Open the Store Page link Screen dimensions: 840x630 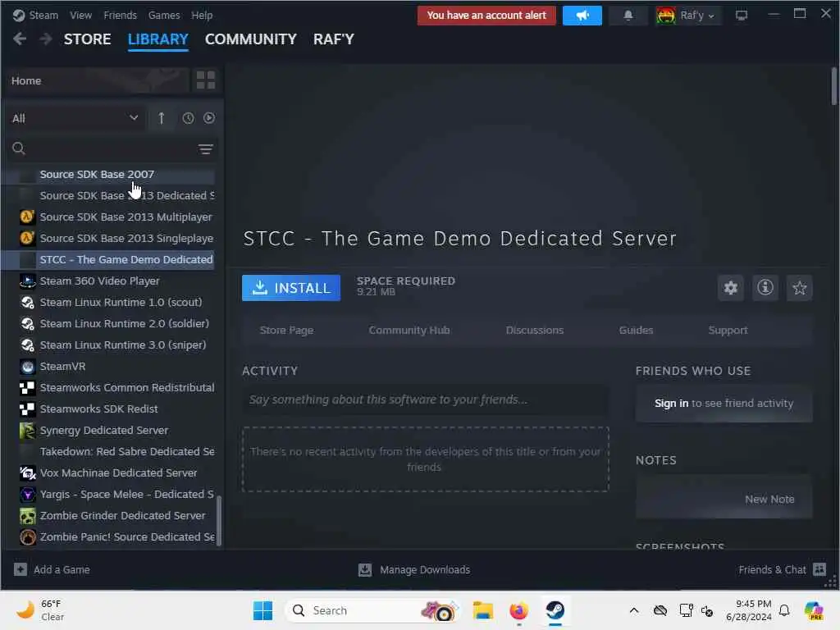[x=286, y=330]
